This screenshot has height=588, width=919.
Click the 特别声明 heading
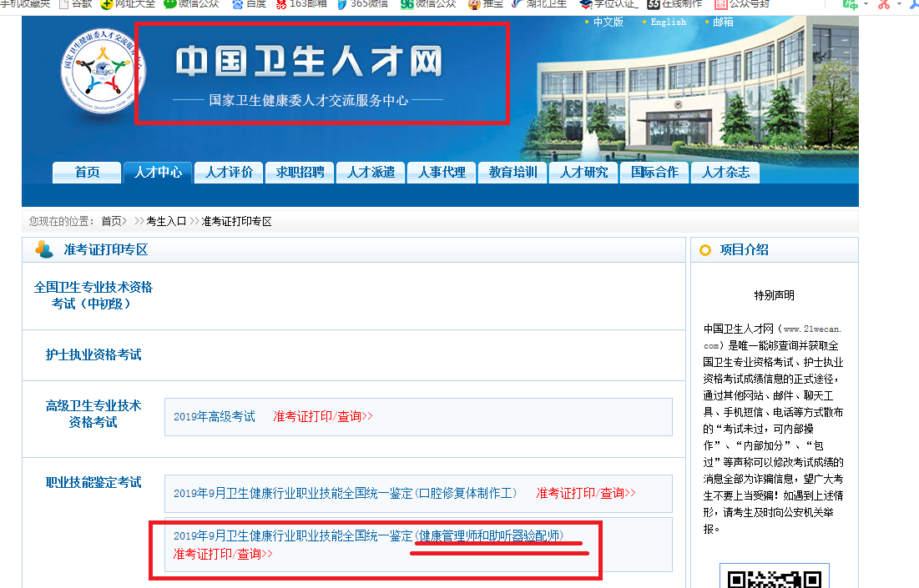775,295
